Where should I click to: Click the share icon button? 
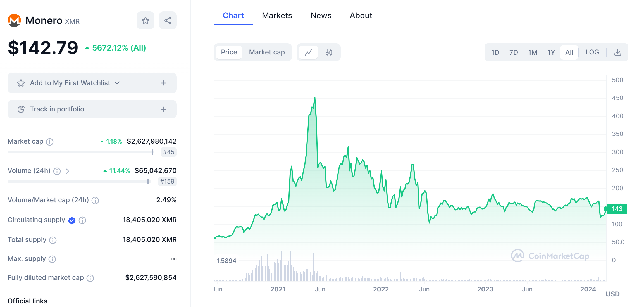click(168, 20)
